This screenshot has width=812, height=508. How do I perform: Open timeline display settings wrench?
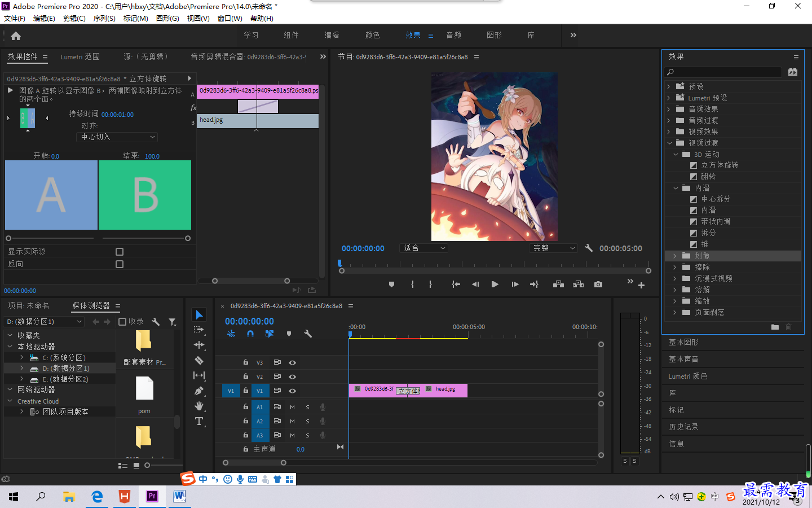click(308, 334)
